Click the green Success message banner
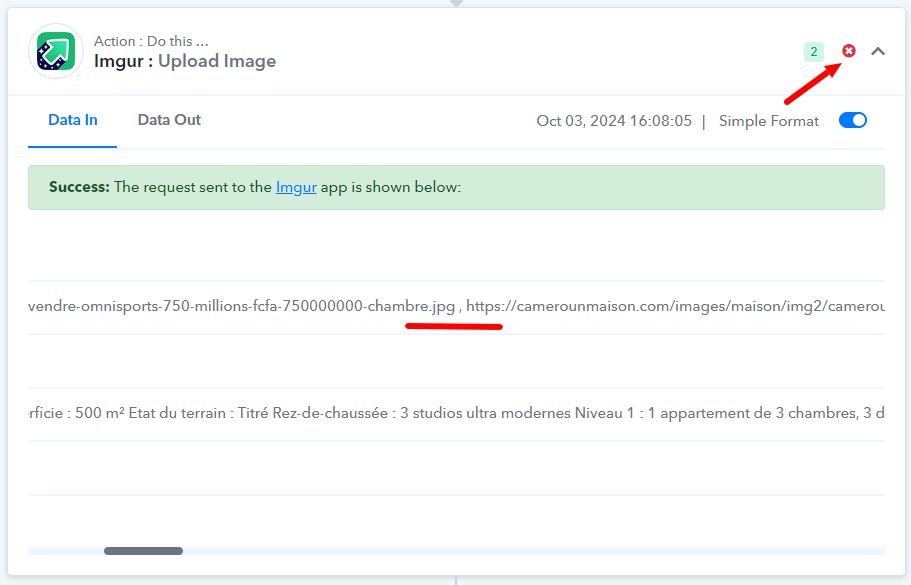 (600, 187)
